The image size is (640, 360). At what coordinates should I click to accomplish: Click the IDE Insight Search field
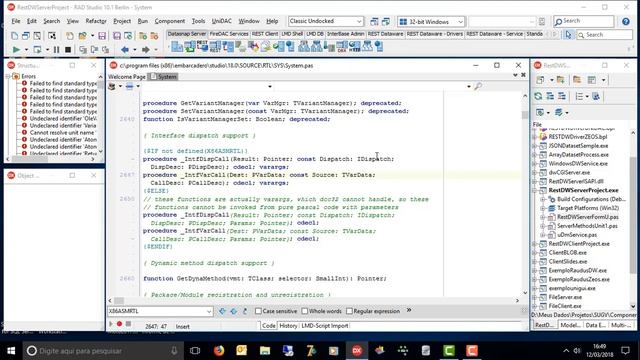click(584, 21)
